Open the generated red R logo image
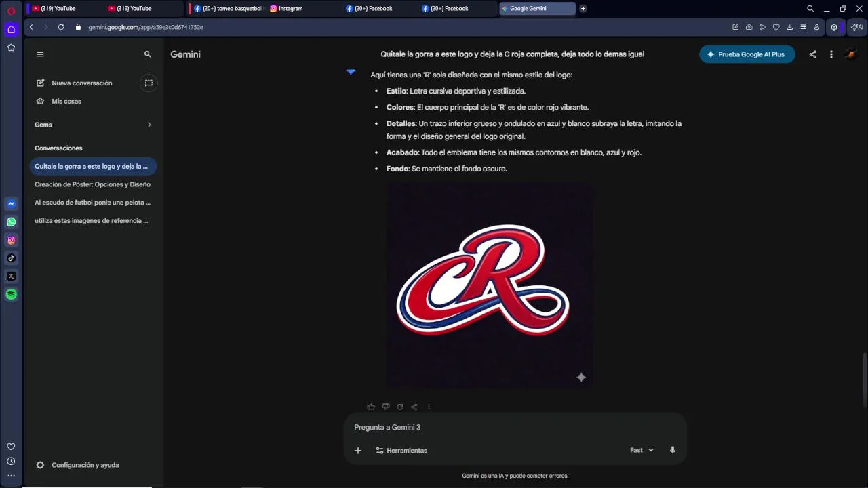868x488 pixels. pyautogui.click(x=490, y=285)
